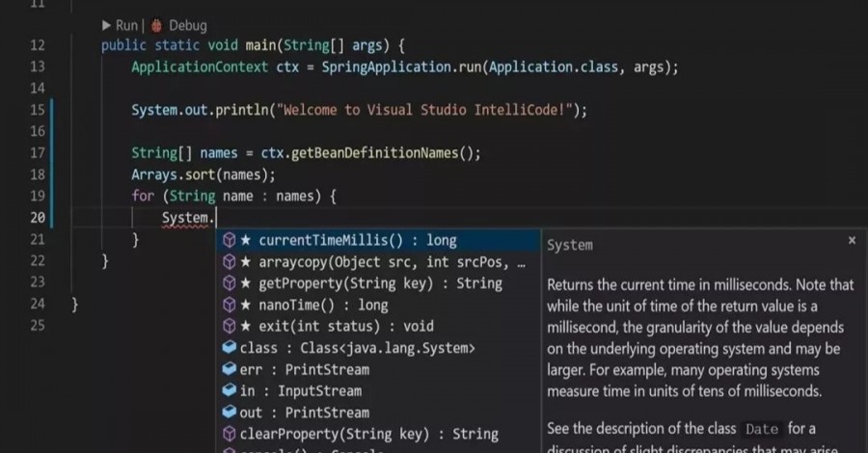Viewport: 868px width, 453px height.
Task: Click the field icon beside in
Action: [230, 390]
